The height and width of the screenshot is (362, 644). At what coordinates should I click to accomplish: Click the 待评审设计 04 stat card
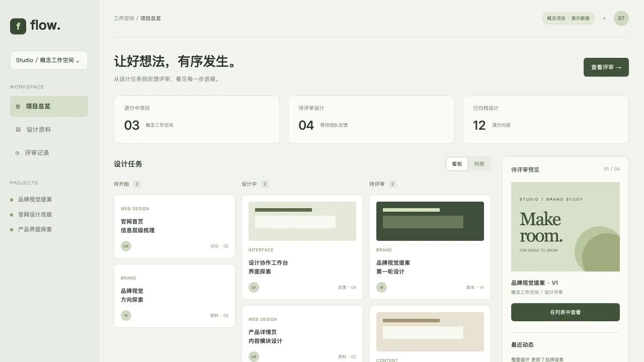coord(371,120)
